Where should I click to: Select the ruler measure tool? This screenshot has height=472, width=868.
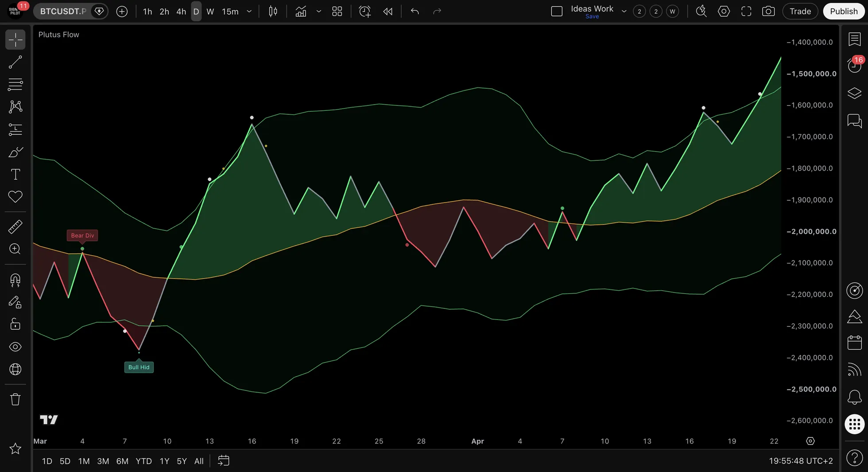click(15, 227)
